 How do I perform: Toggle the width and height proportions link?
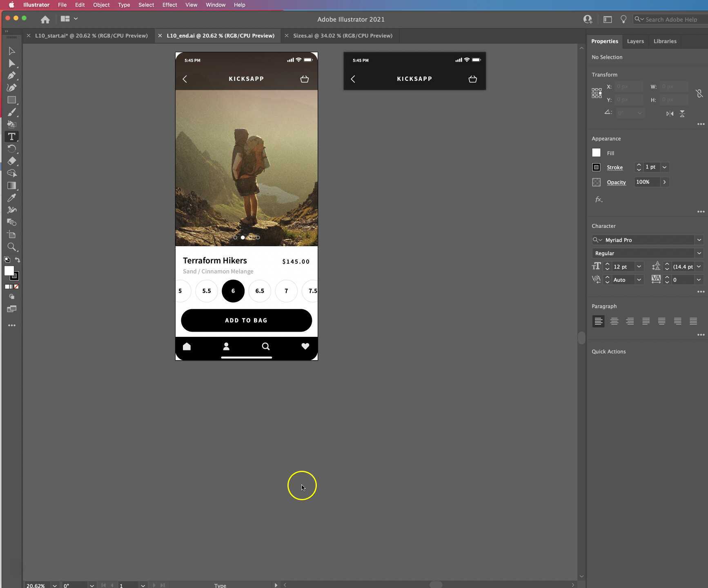click(699, 93)
